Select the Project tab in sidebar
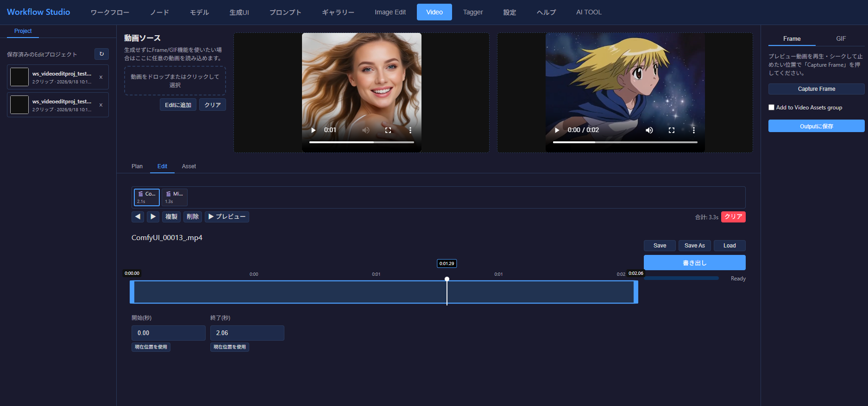 [23, 31]
